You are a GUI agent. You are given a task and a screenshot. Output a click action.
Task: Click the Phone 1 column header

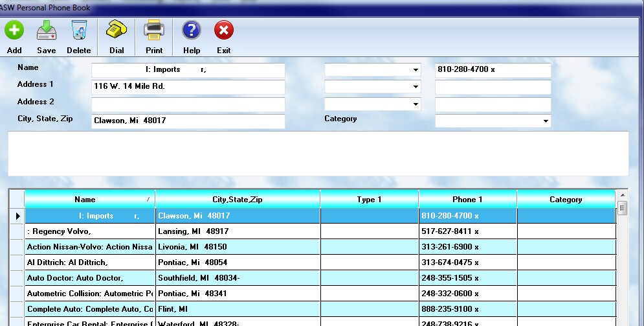pos(467,200)
